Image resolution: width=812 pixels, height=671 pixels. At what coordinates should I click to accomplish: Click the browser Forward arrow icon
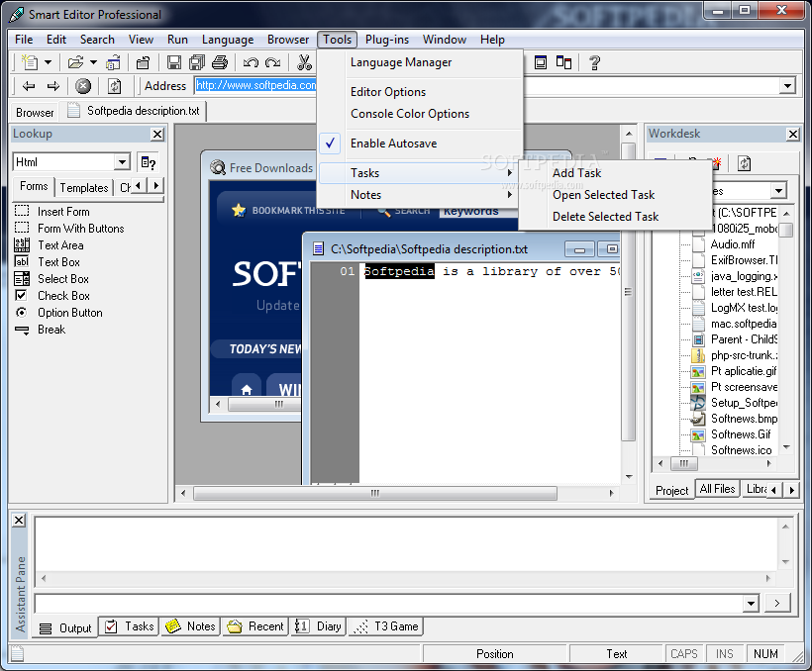click(x=53, y=86)
